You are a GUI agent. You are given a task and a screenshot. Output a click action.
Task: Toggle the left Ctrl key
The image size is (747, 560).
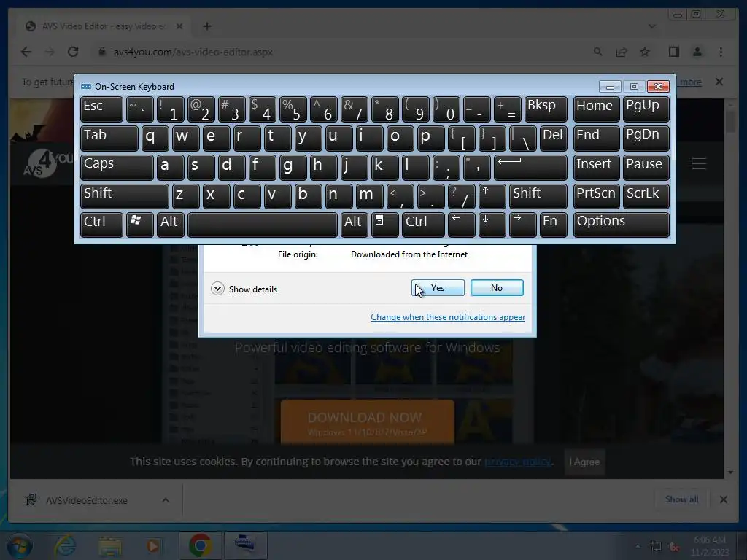coord(101,225)
